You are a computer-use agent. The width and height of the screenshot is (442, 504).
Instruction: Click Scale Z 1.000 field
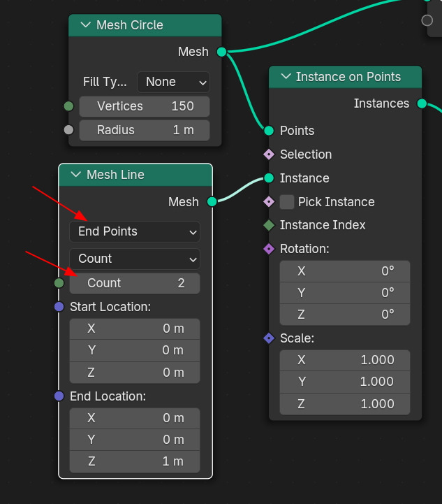point(345,404)
